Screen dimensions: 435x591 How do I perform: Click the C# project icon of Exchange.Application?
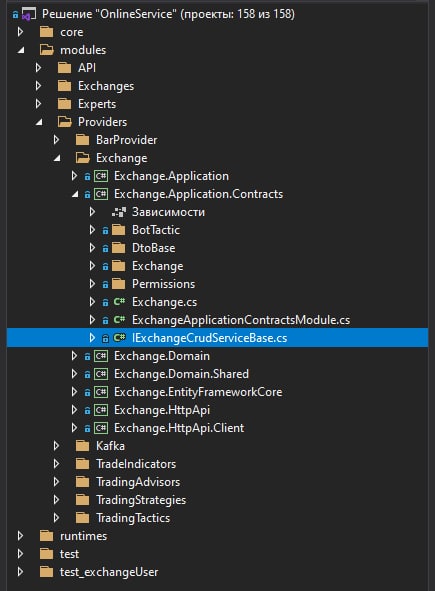click(x=101, y=176)
